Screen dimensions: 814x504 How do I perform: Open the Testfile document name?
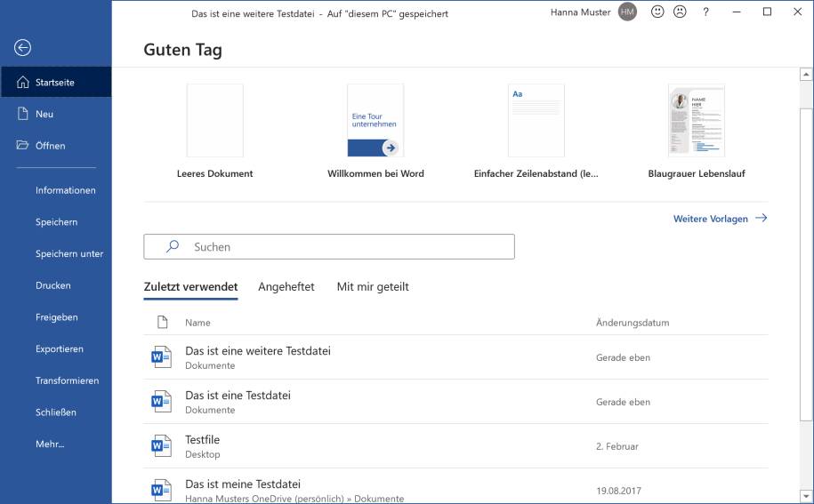[203, 440]
